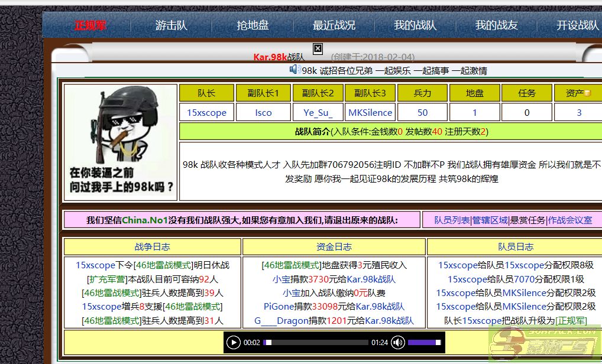The height and width of the screenshot is (364, 602).
Task: Open the 正规军 tab
Action: (x=90, y=25)
